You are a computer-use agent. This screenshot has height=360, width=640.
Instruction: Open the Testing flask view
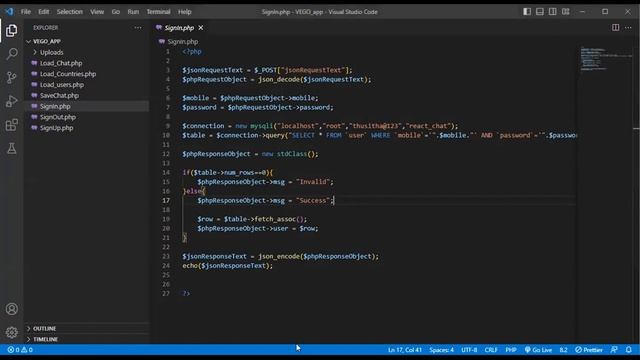tap(11, 148)
